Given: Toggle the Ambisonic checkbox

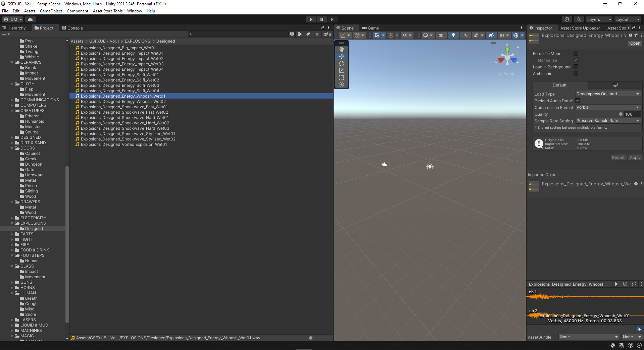Looking at the screenshot, I should coord(576,73).
